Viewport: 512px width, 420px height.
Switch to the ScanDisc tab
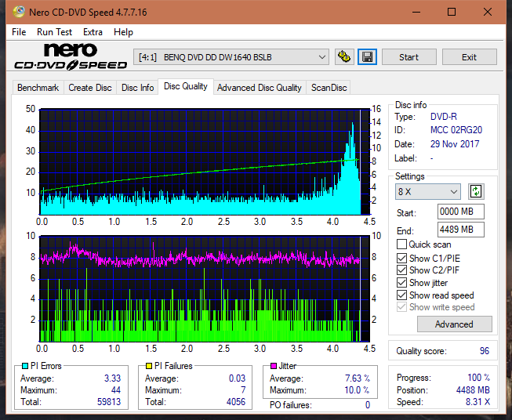click(x=329, y=88)
